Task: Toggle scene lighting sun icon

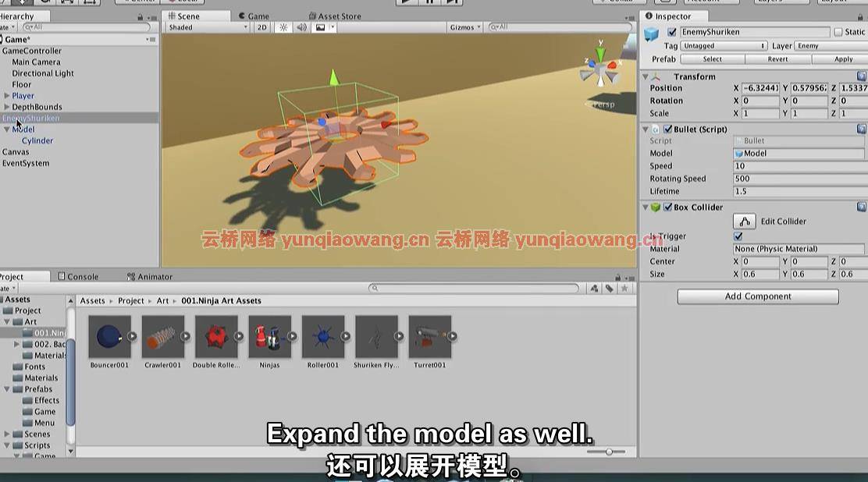Action: [x=283, y=27]
